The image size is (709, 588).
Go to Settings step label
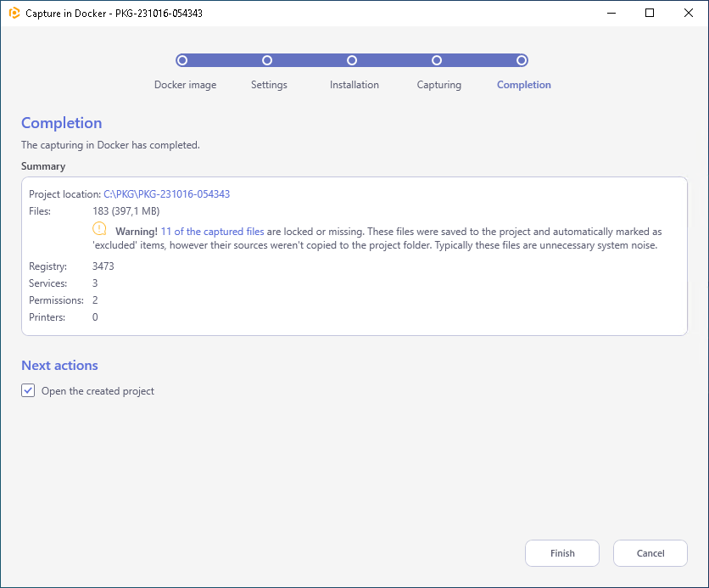pyautogui.click(x=269, y=85)
